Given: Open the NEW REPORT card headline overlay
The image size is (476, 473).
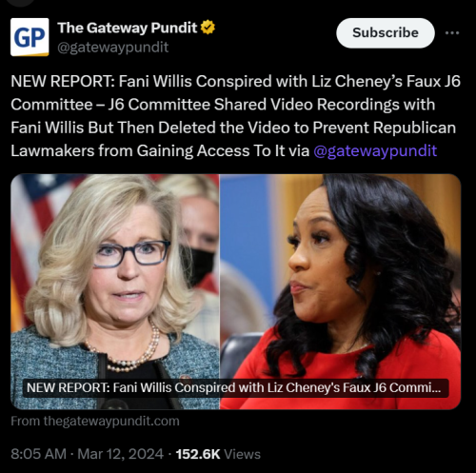Looking at the screenshot, I should pyautogui.click(x=236, y=387).
